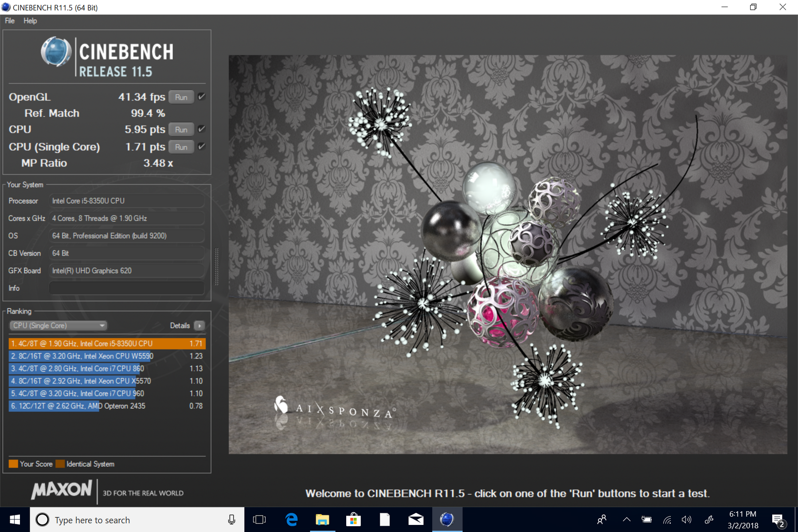Open the blank document taskbar icon
Screen dimensions: 798x532
coord(384,520)
